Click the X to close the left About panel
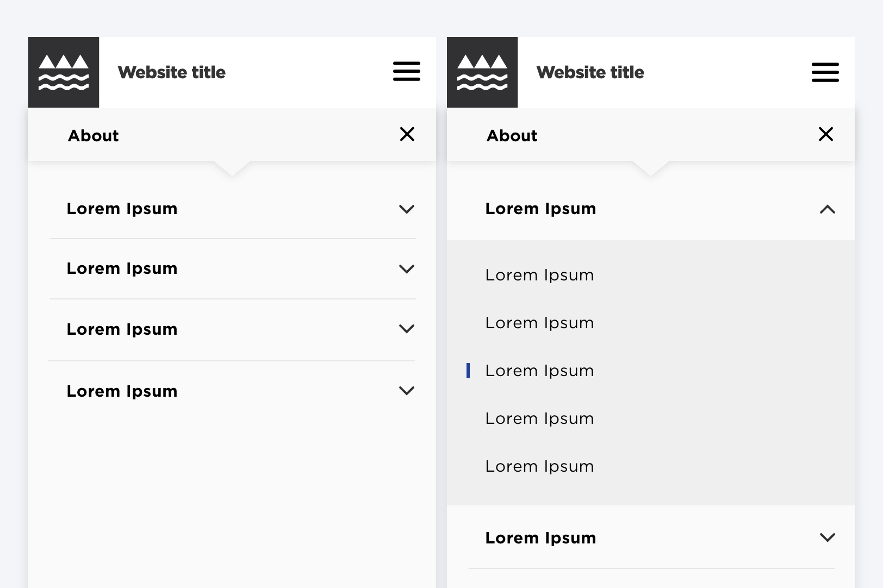Screen dimensions: 883x588 point(407,134)
